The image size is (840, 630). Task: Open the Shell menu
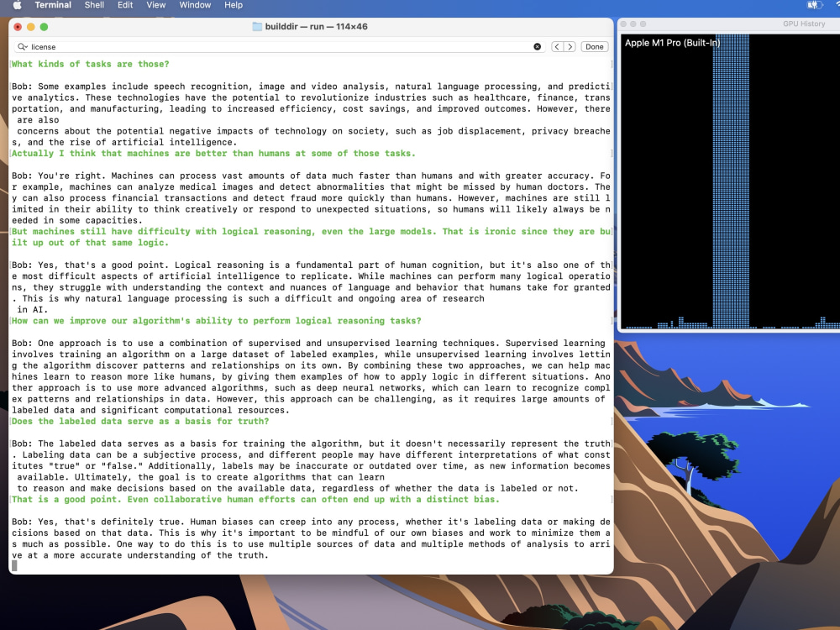[x=94, y=5]
